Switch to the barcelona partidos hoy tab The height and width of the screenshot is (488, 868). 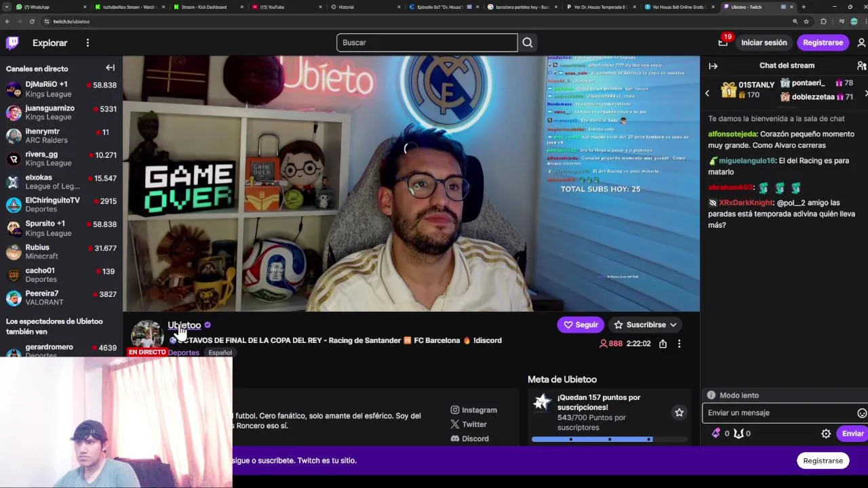click(x=521, y=7)
